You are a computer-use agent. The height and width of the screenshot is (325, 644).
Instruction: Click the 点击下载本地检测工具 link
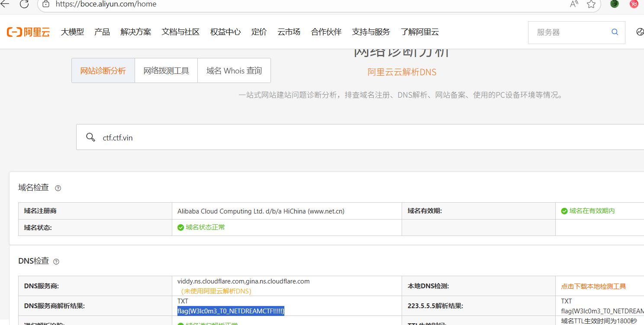coord(593,286)
